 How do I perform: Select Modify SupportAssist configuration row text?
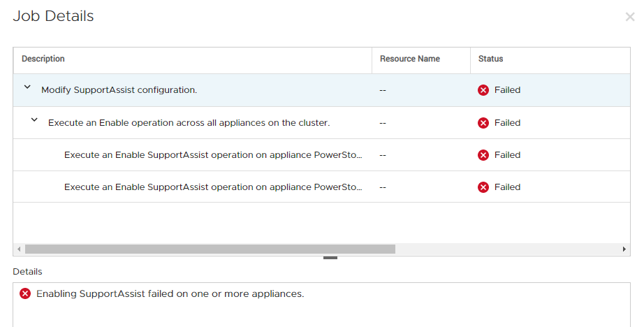click(119, 90)
